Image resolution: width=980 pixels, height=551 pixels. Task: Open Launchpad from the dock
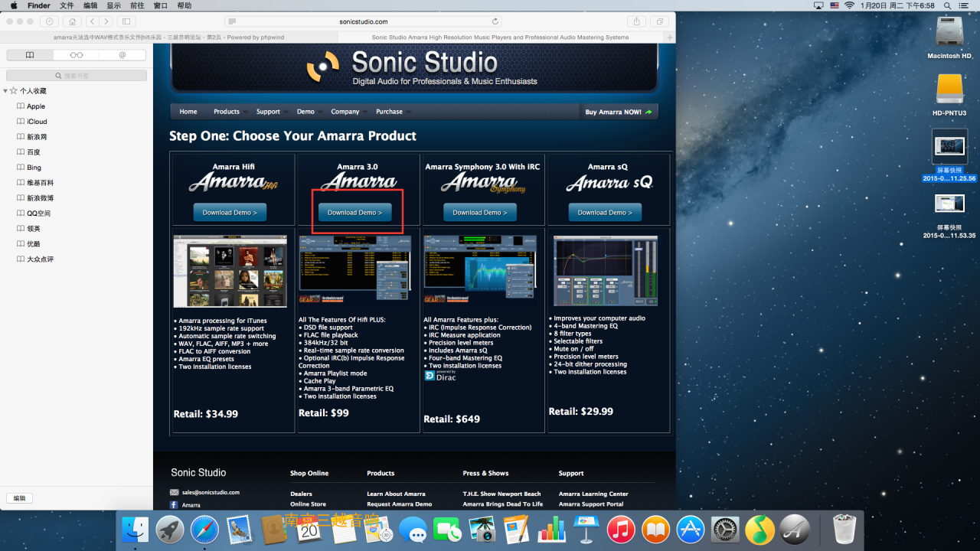pos(170,530)
